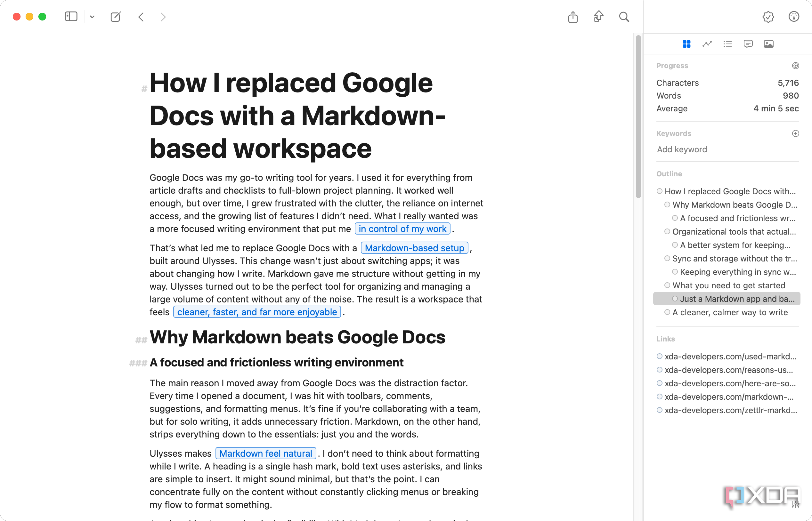Screen dimensions: 812x521
Task: Click the publish arrow icon
Action: (598, 17)
